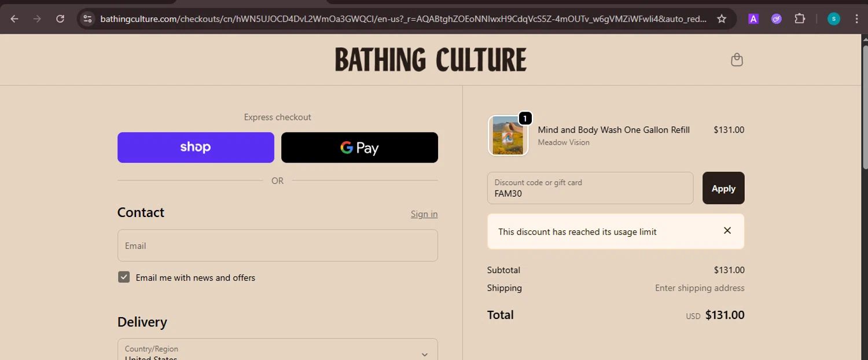Open site information icon in address bar

(87, 19)
